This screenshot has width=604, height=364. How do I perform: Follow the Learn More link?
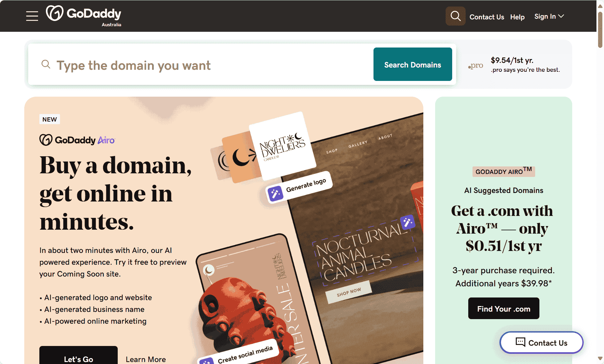146,359
